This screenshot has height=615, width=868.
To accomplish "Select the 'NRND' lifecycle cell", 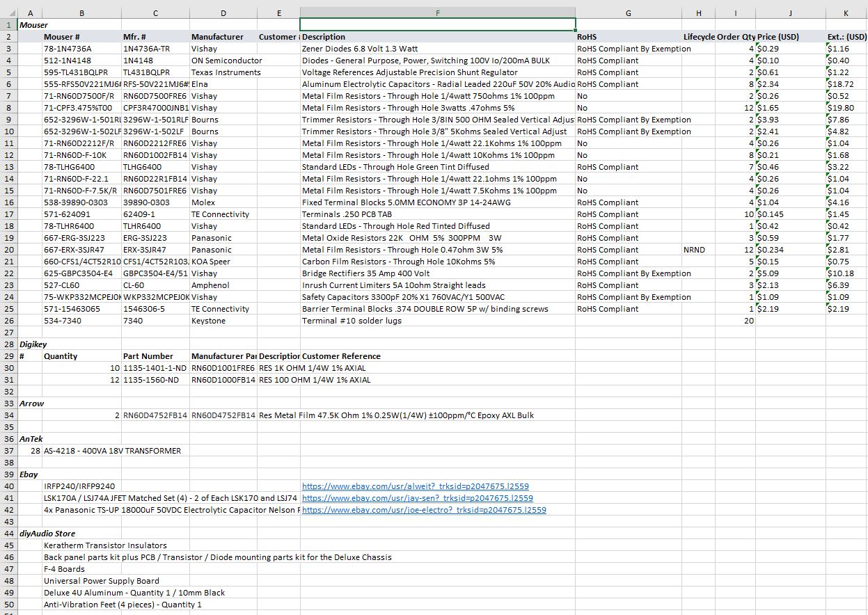I will (699, 250).
